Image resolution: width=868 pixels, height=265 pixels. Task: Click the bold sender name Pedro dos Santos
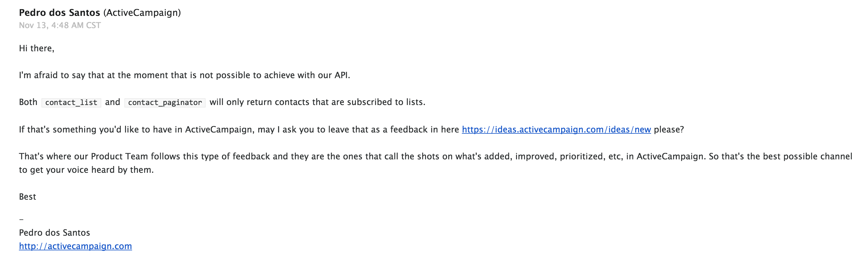[60, 13]
